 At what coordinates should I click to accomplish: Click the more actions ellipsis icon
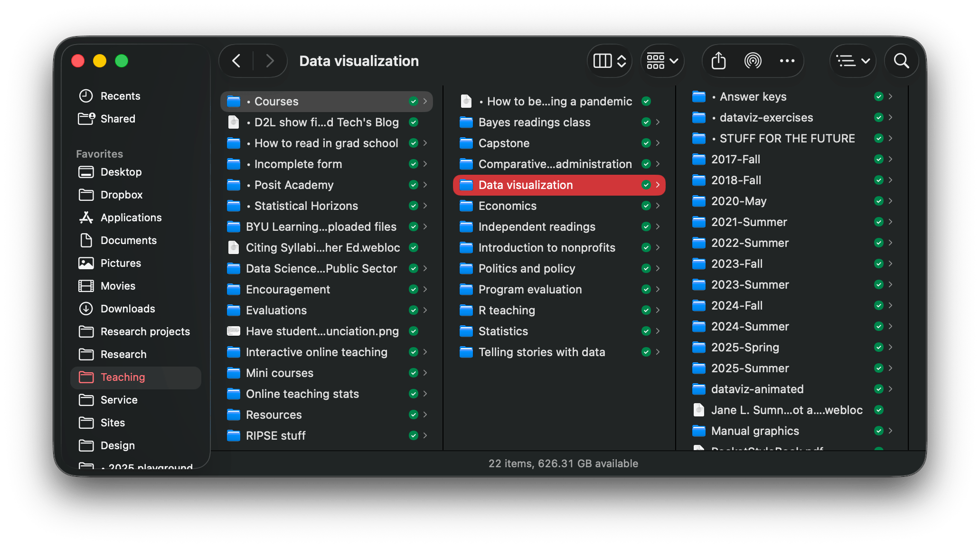click(787, 61)
